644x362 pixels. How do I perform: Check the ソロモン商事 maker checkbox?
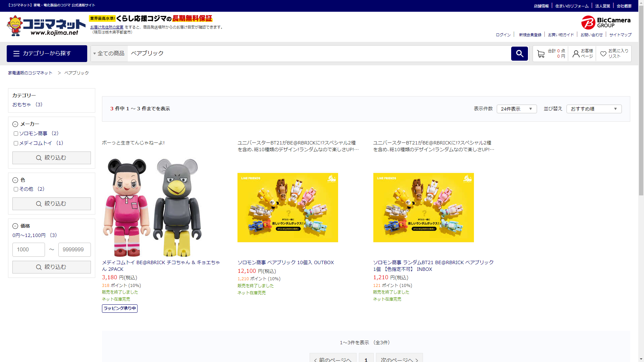tap(16, 134)
